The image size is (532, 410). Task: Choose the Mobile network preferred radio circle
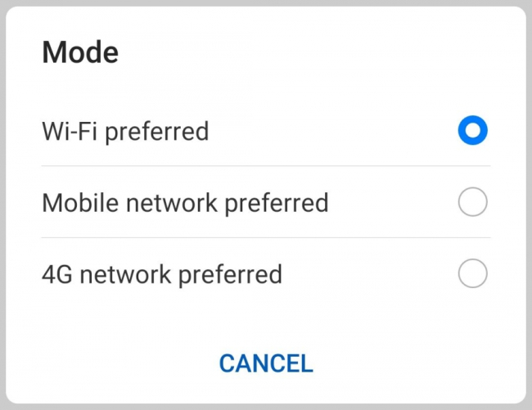473,202
